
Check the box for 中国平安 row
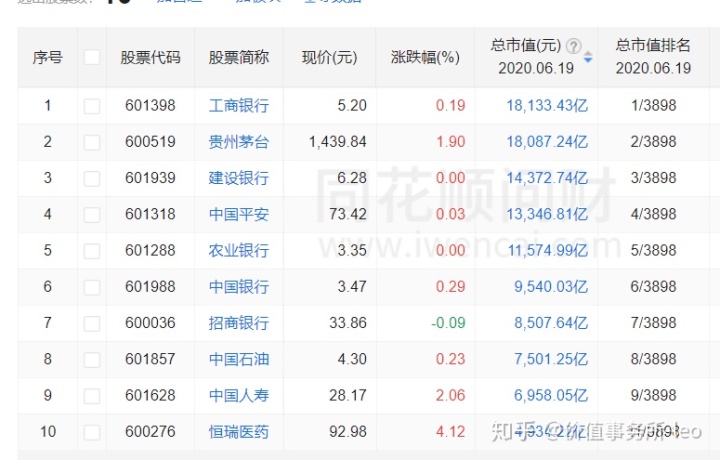(92, 215)
